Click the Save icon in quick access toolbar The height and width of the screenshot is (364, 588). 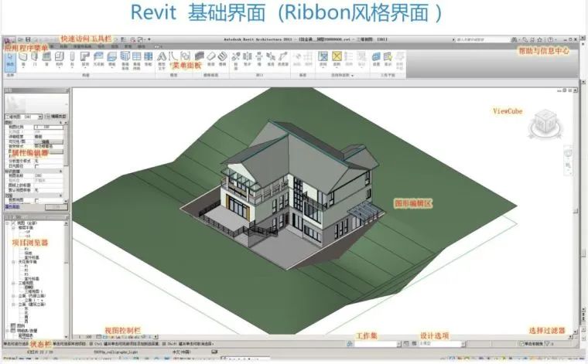(x=28, y=39)
